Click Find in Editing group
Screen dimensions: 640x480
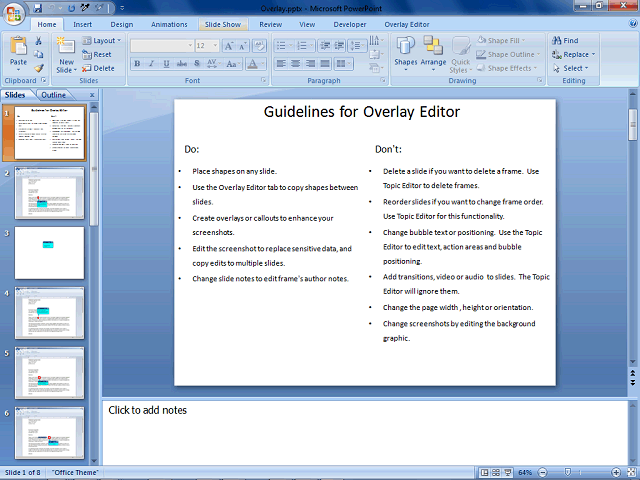coord(565,40)
